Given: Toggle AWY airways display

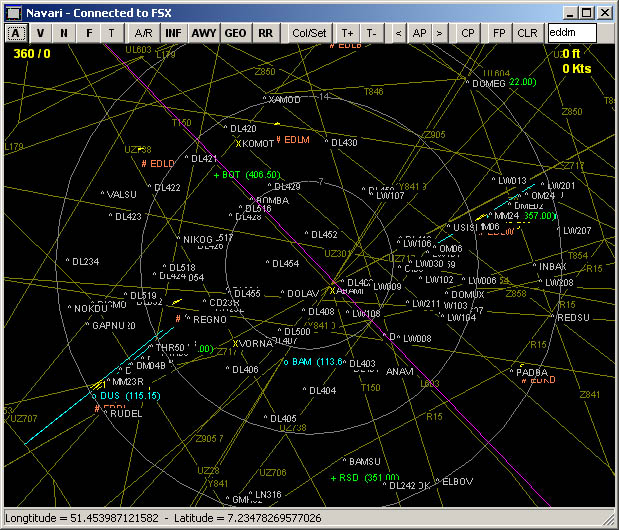Looking at the screenshot, I should point(204,33).
